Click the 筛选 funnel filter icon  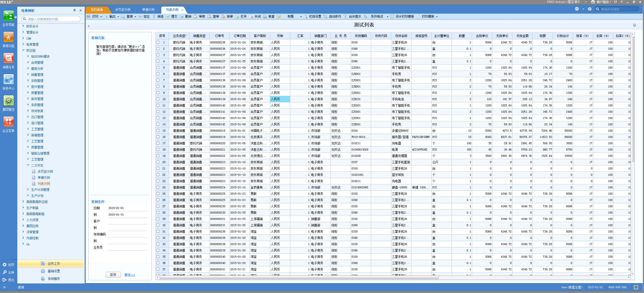pyautogui.click(x=154, y=16)
